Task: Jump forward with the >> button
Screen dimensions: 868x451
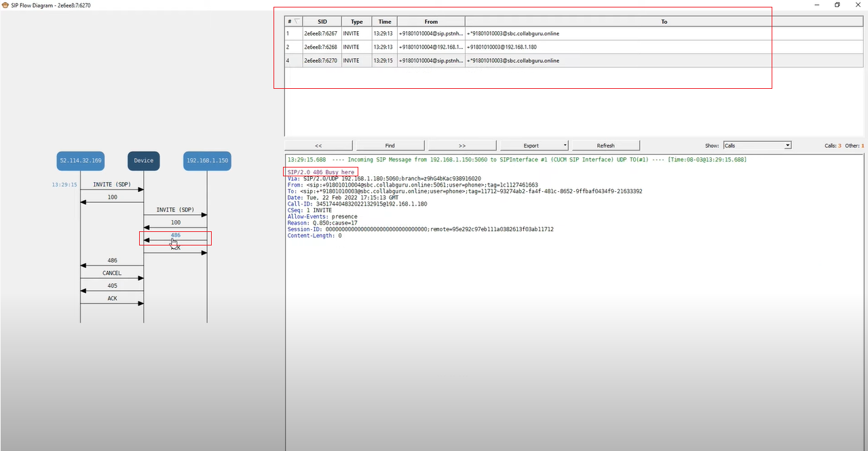Action: pyautogui.click(x=462, y=145)
